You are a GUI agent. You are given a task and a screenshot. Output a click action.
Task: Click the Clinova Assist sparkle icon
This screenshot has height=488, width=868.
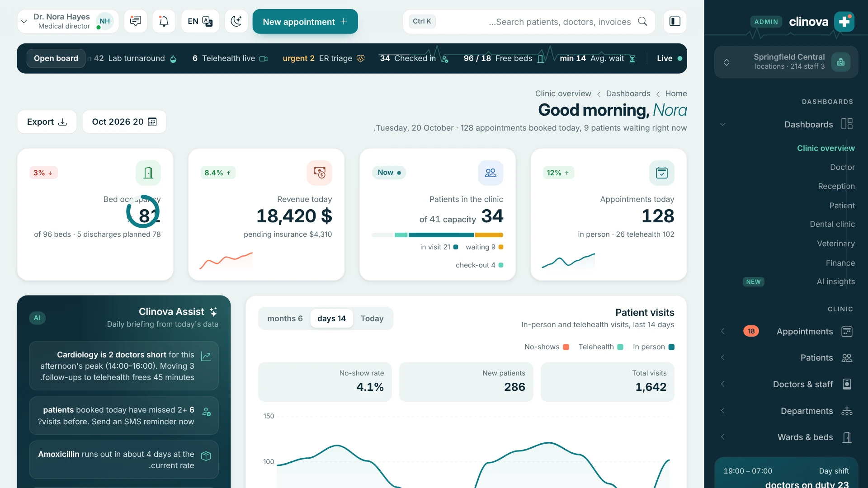click(x=213, y=312)
